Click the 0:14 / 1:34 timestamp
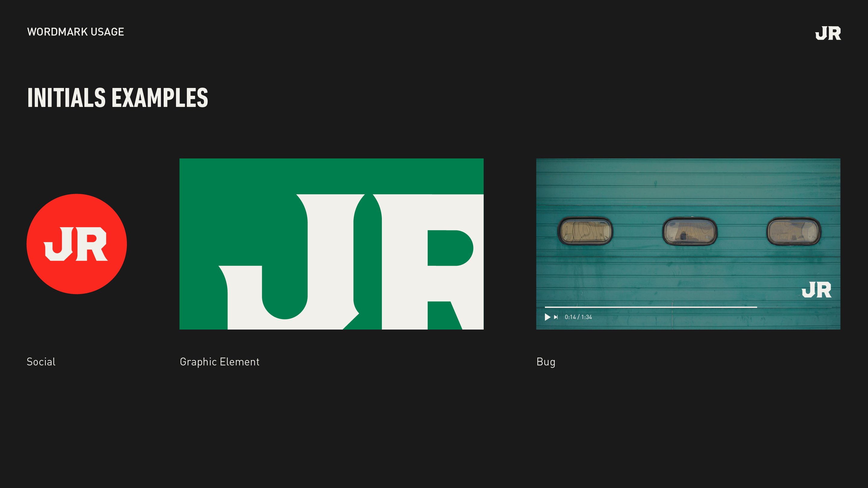Viewport: 868px width, 488px height. coord(578,317)
